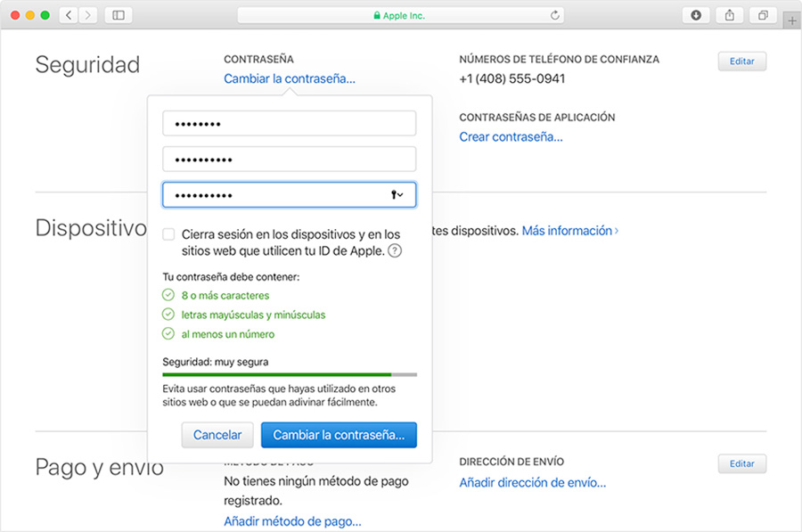802x532 pixels.
Task: Show all open tabs overview
Action: (x=762, y=15)
